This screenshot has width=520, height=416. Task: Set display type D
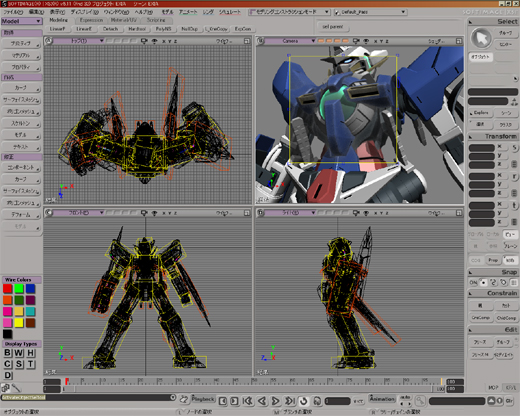[8, 375]
